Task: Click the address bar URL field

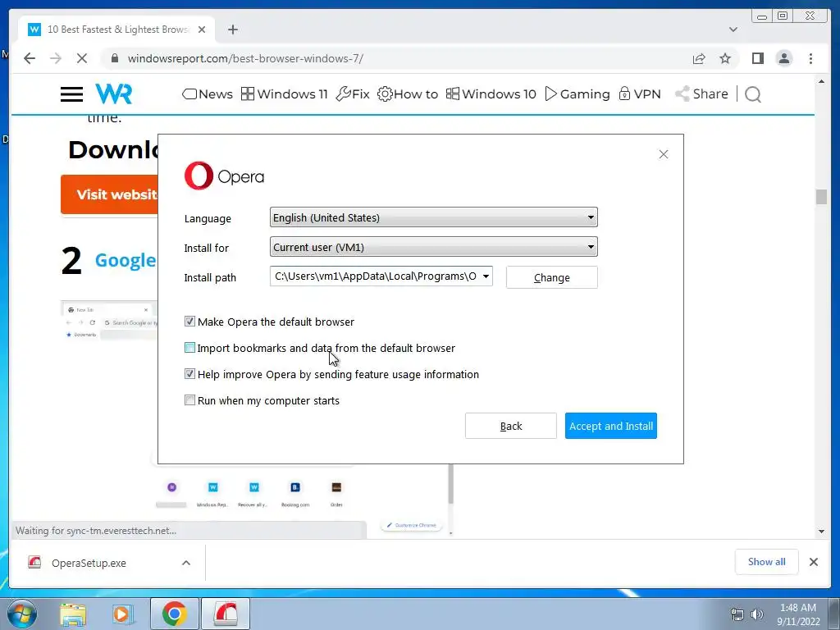Action: (396, 58)
